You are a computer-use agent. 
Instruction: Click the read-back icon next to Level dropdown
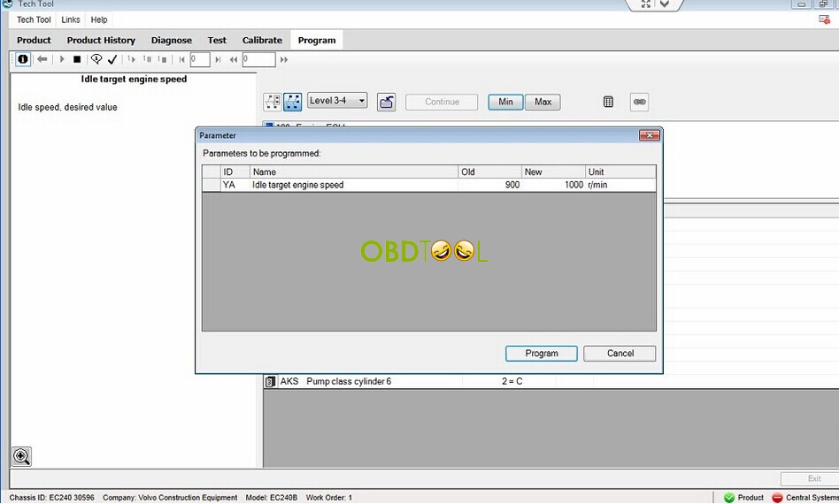386,102
